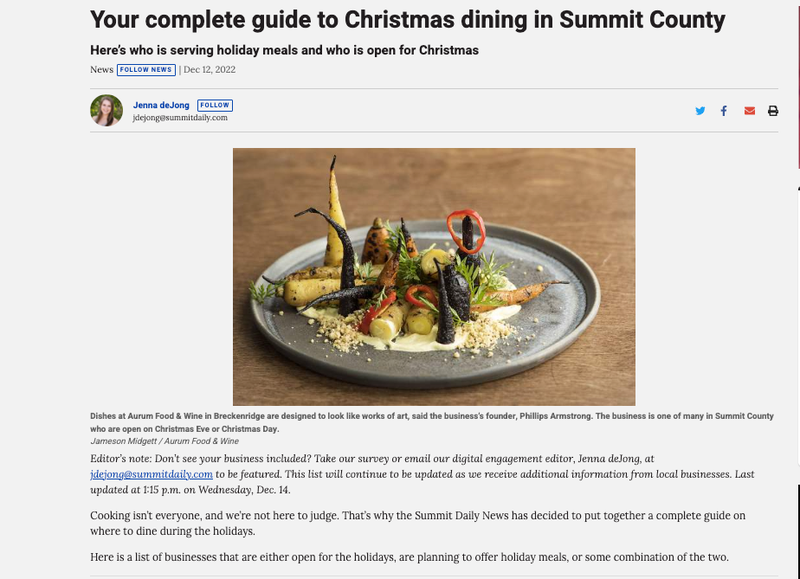Email this article using envelope icon
800x579 pixels.
pyautogui.click(x=749, y=111)
